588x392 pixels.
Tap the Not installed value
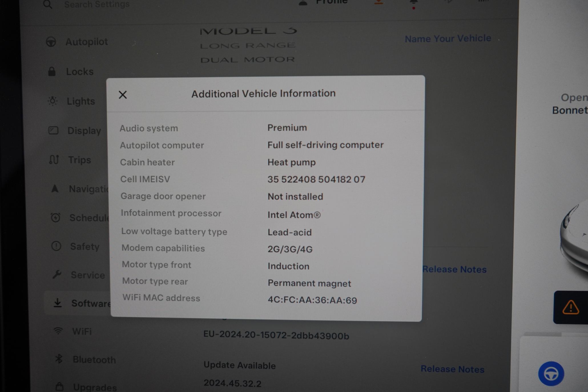pyautogui.click(x=295, y=197)
